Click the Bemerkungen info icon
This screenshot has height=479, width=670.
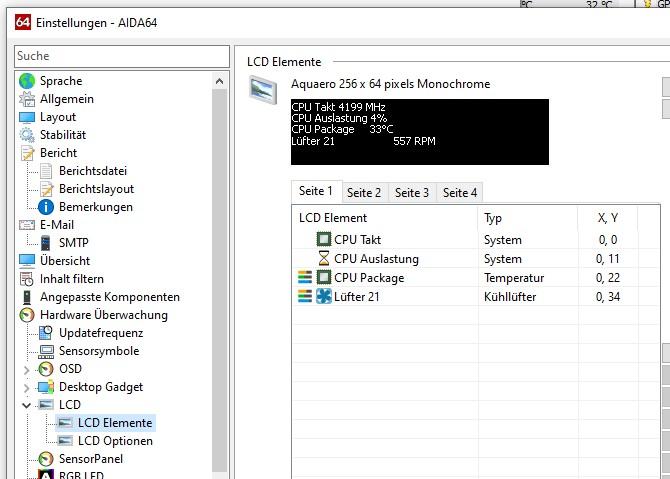click(46, 207)
